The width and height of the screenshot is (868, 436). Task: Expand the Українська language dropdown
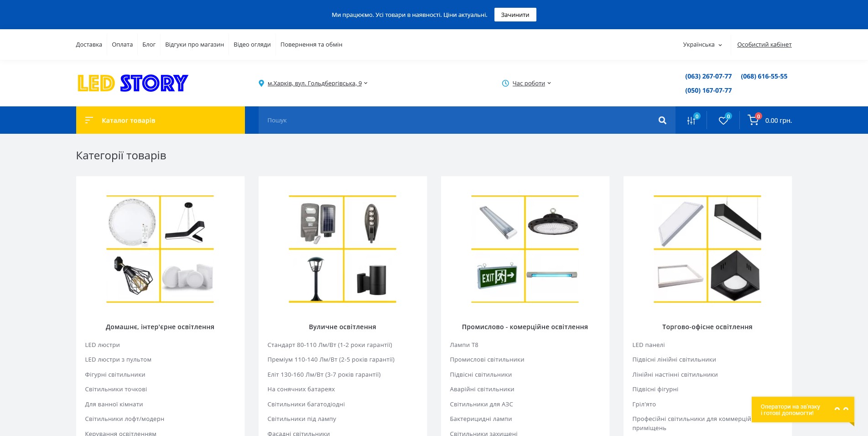point(702,44)
